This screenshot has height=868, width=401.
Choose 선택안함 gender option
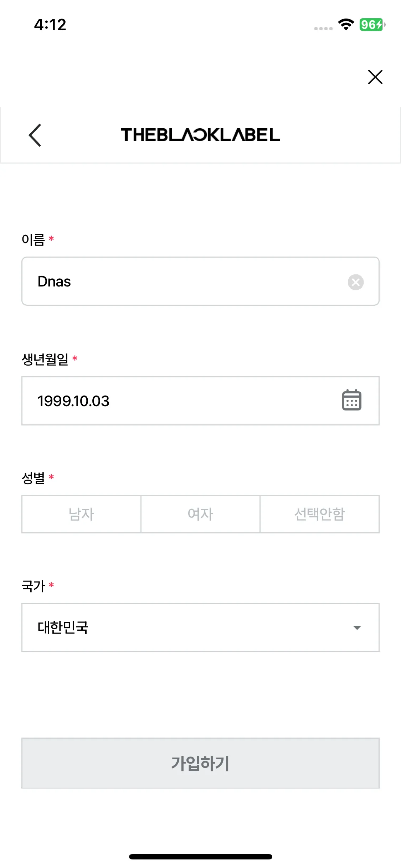319,514
